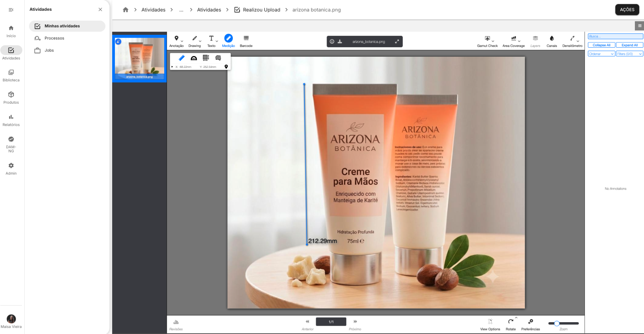The width and height of the screenshot is (644, 334).
Task: Open Admin settings in the sidebar
Action: (11, 169)
